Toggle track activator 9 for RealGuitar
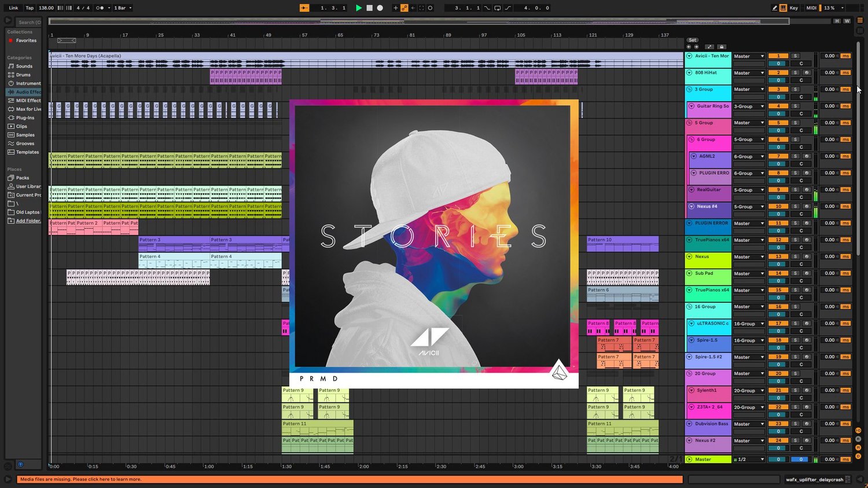 (778, 190)
